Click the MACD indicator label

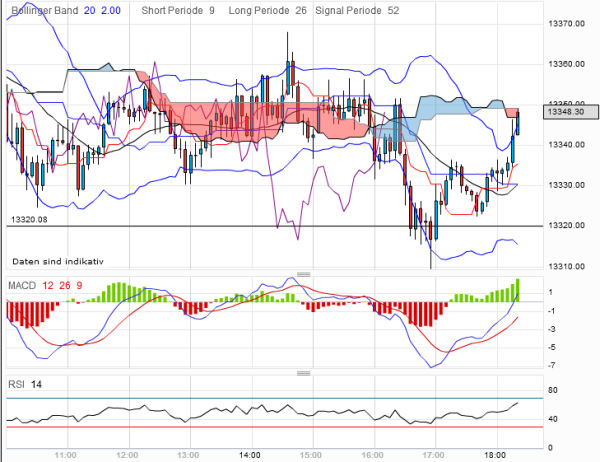point(22,286)
